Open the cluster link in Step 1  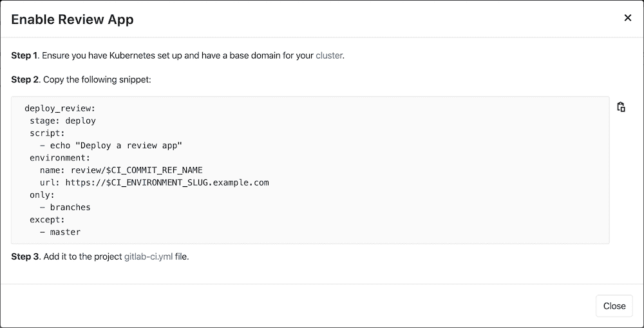(x=329, y=55)
